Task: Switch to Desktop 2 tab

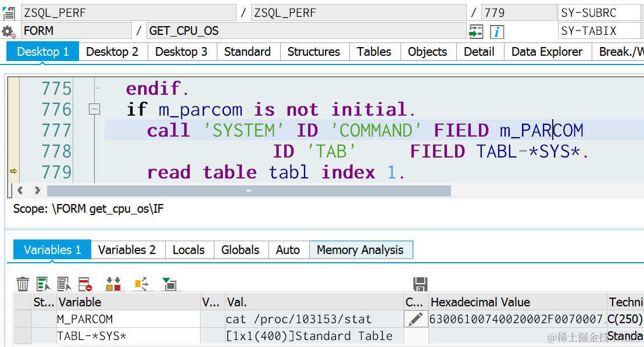Action: pos(112,52)
